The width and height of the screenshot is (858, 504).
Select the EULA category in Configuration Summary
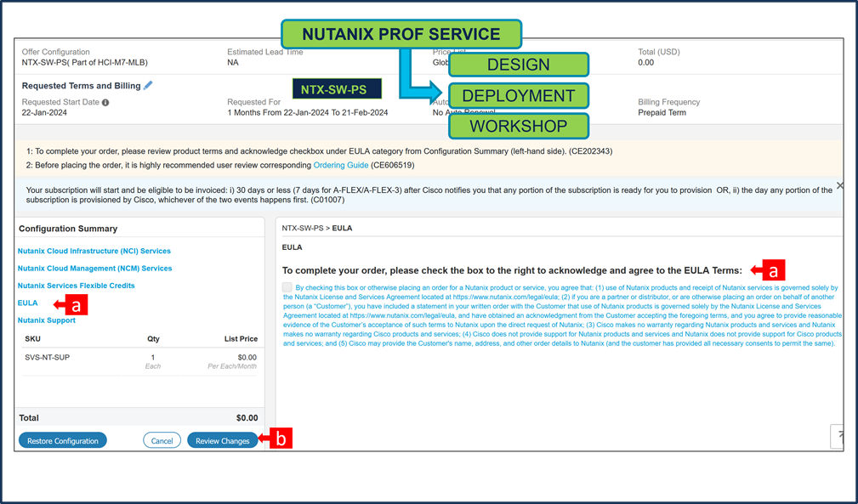[x=28, y=303]
